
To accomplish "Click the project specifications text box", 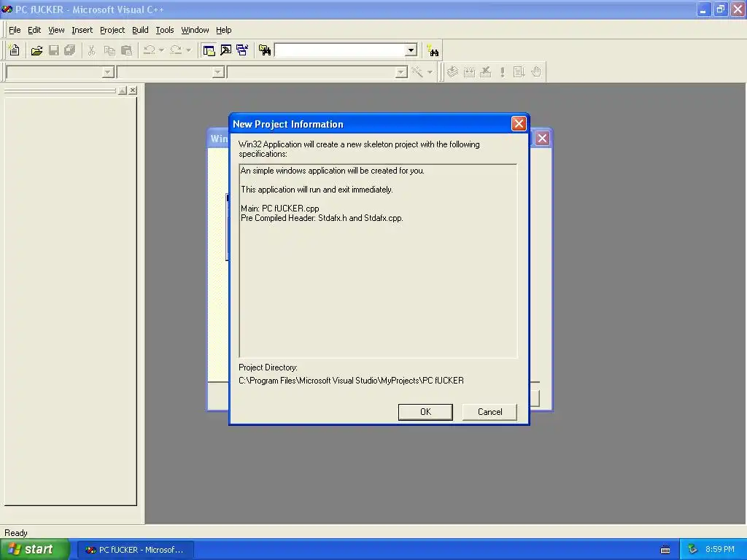I will (x=378, y=260).
